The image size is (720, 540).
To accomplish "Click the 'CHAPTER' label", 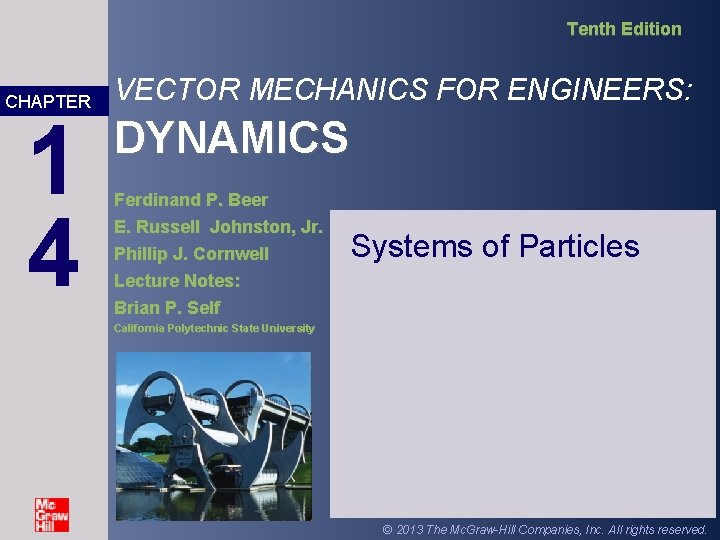I will [x=48, y=101].
